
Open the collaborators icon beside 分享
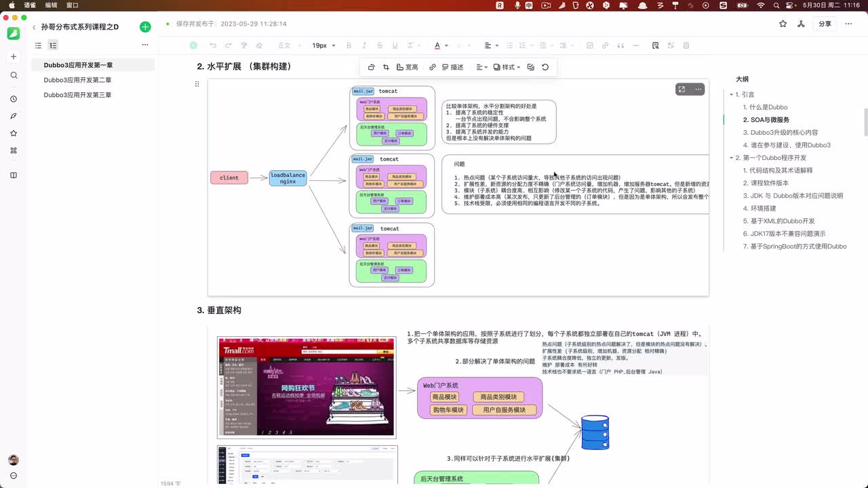801,24
